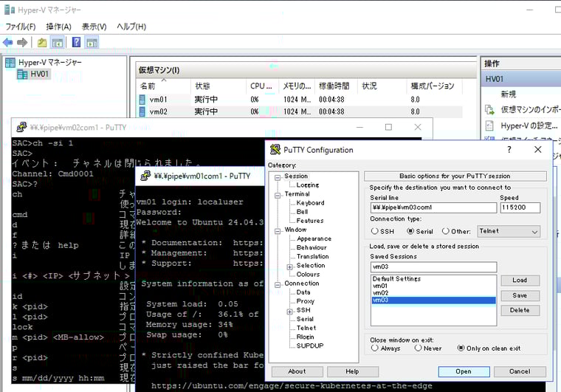
Task: Click the vm01 virtual machine icon
Action: 142,100
